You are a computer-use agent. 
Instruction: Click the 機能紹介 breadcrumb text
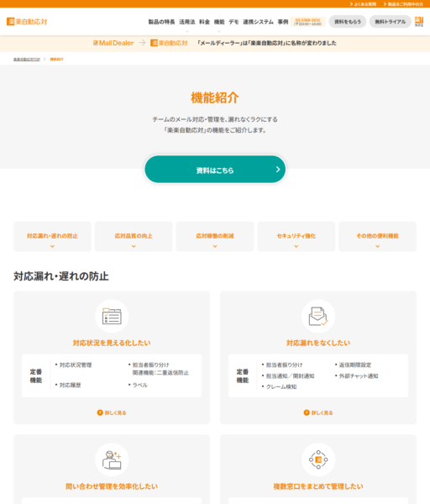click(56, 59)
